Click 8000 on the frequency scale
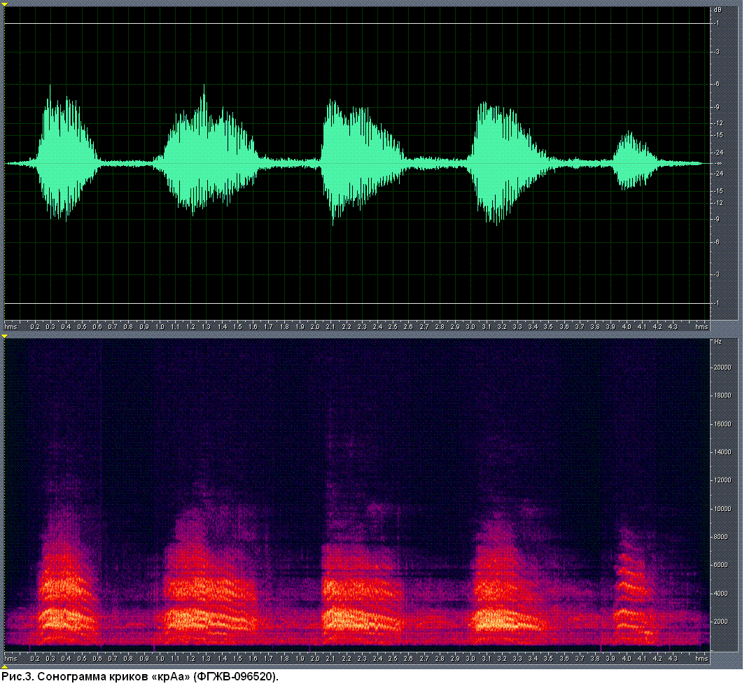The image size is (747, 700). click(721, 537)
